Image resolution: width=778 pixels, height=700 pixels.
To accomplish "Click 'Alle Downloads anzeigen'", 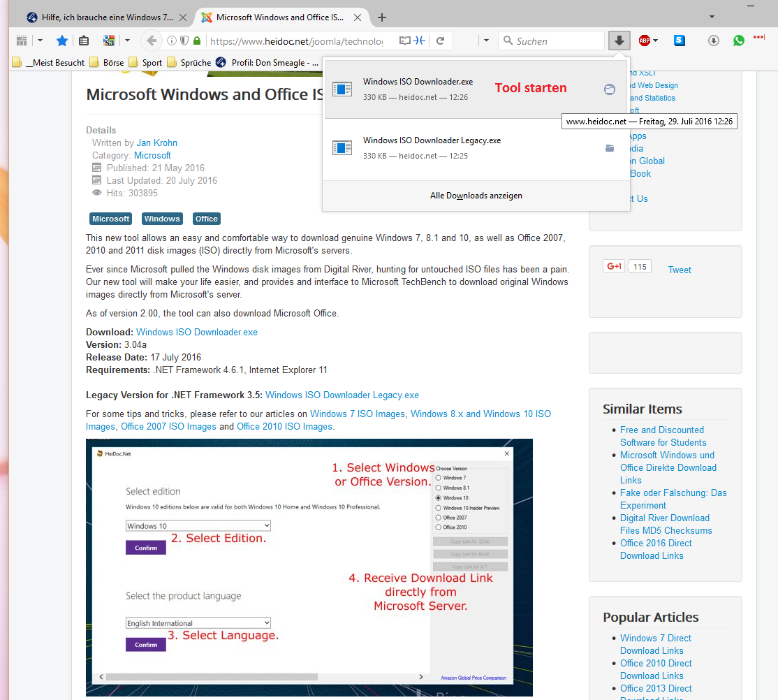I will [476, 196].
